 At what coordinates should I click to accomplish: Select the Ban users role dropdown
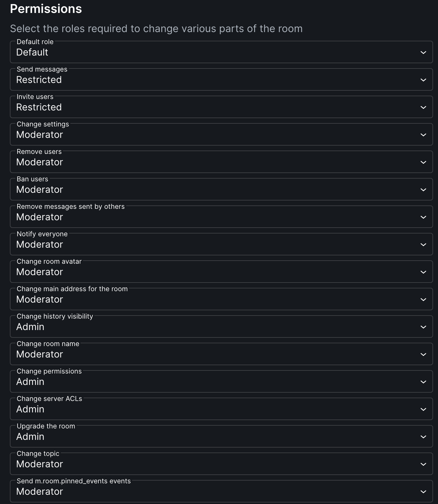pyautogui.click(x=221, y=189)
